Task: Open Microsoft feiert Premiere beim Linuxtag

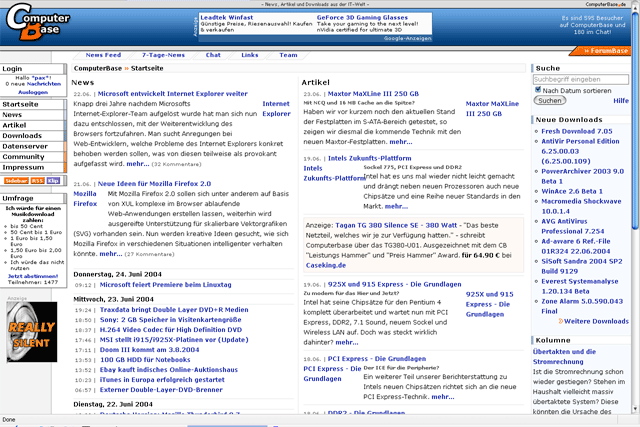Action: (x=165, y=285)
